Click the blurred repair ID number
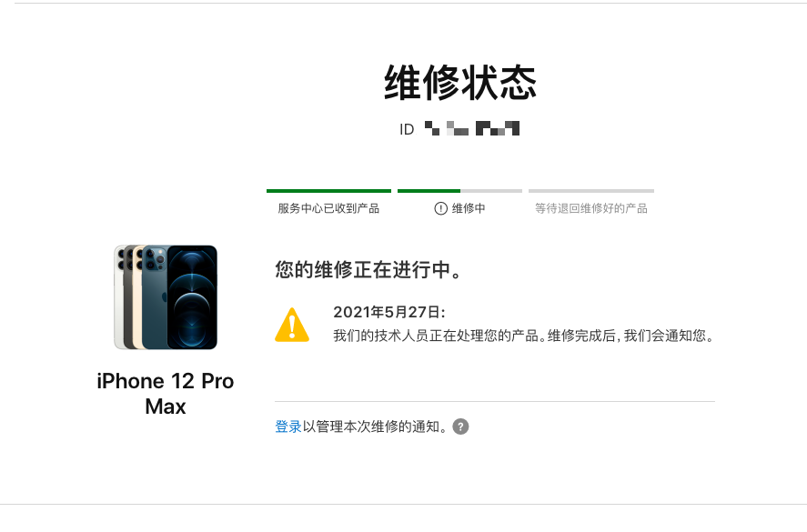 [472, 128]
